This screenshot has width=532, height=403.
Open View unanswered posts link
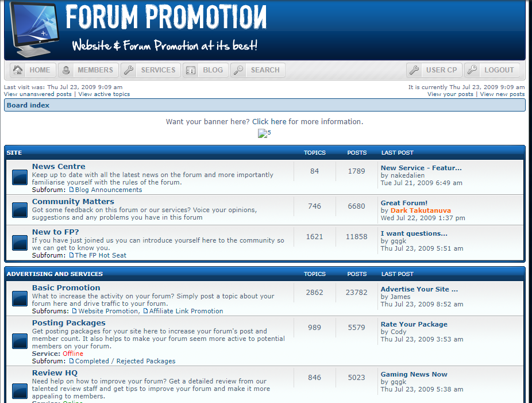[x=38, y=94]
